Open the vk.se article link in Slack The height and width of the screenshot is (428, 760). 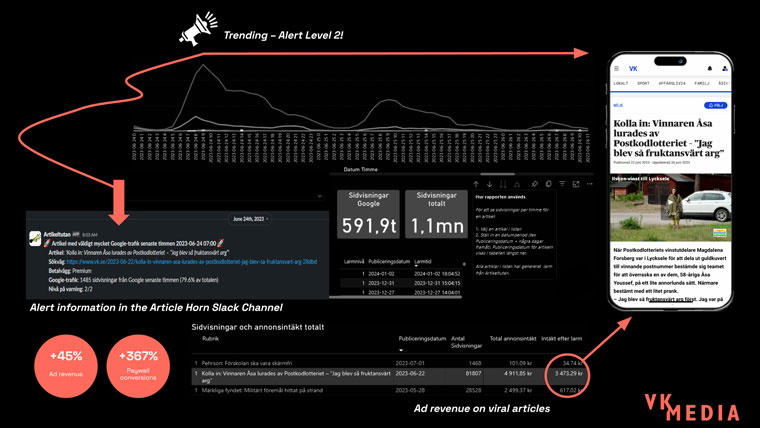point(191,262)
